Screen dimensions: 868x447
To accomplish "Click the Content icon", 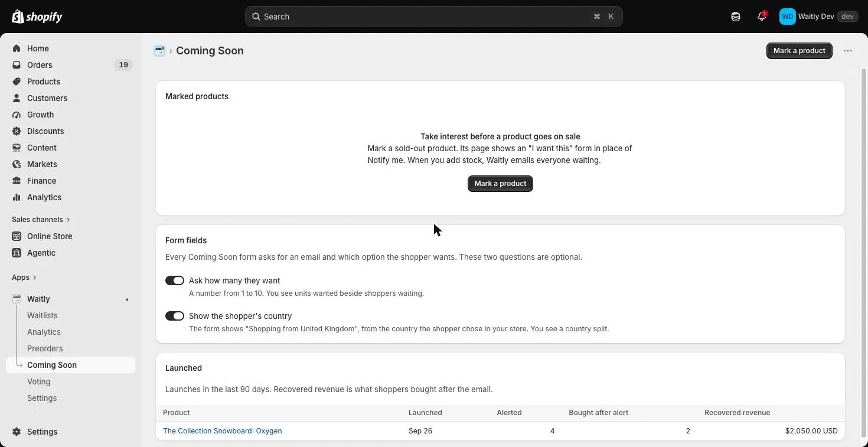I will (17, 148).
